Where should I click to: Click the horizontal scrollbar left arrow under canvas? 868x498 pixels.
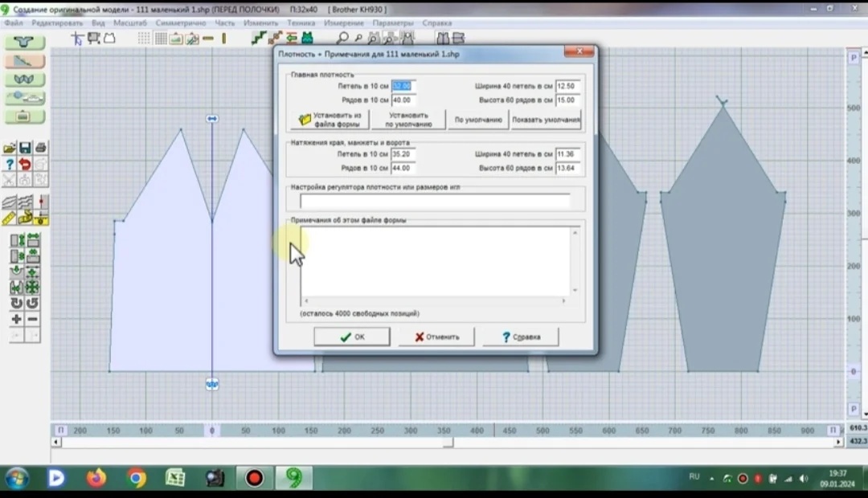tap(55, 442)
